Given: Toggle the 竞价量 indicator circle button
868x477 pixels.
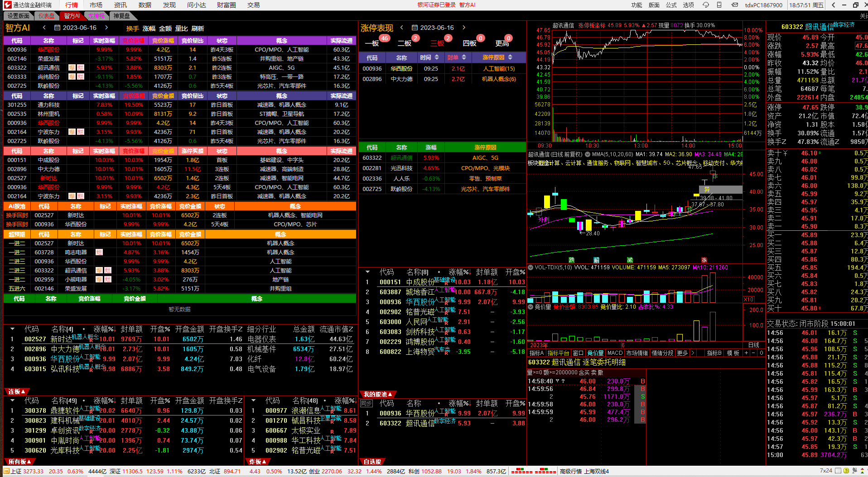Looking at the screenshot, I should pyautogui.click(x=530, y=307).
